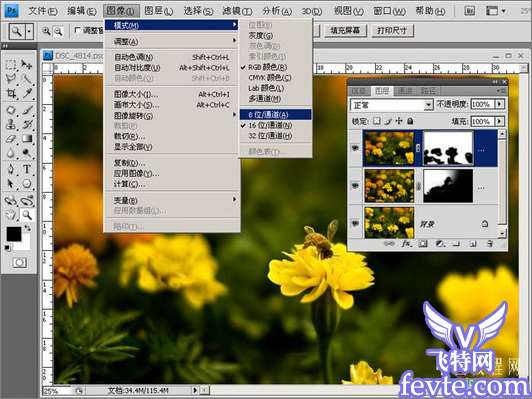Click the delete layer trash icon

pos(490,243)
